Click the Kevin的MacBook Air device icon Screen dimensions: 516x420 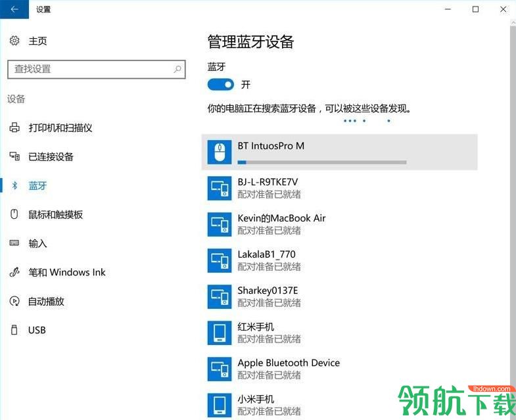pos(220,225)
